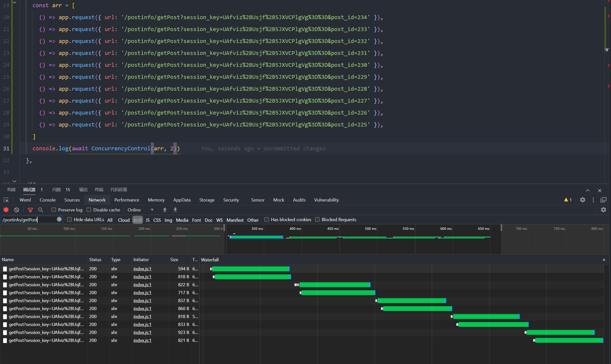Enable the Preserve log checkbox
Screen dimensions: 611x364
click(x=54, y=210)
